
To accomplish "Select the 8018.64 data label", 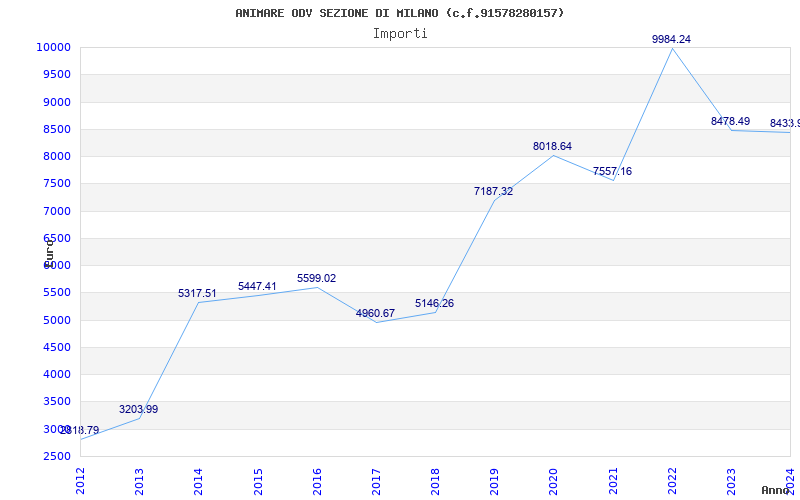I will (553, 146).
